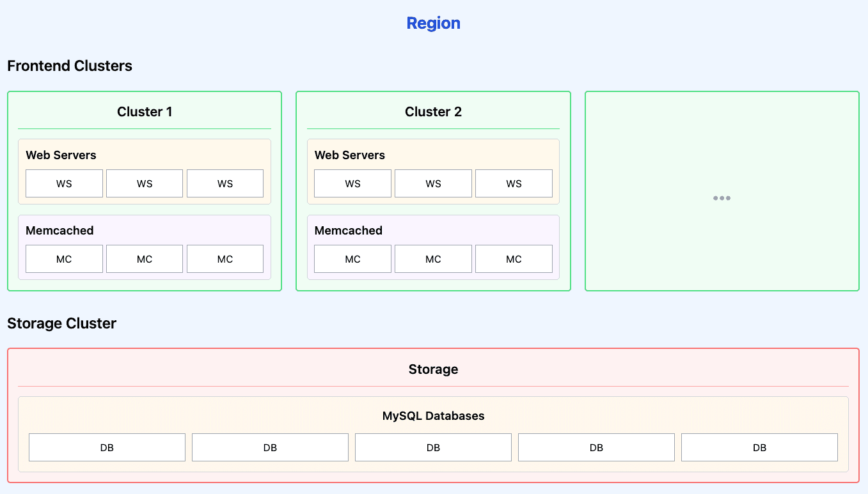Click the middle WS box in Cluster 1
The image size is (868, 494).
[145, 183]
